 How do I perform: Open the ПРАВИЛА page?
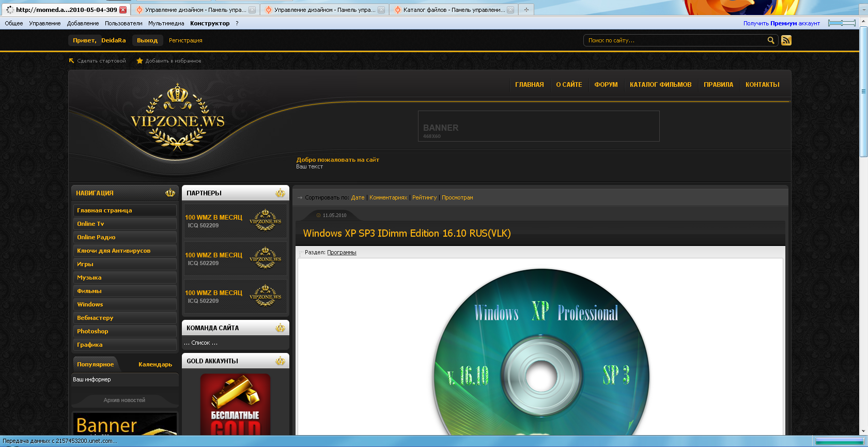718,85
